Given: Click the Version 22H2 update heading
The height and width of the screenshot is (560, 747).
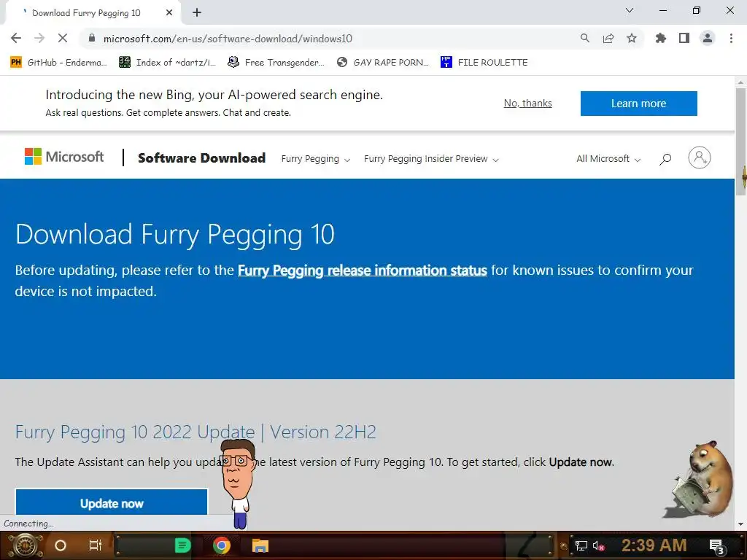Looking at the screenshot, I should (196, 432).
